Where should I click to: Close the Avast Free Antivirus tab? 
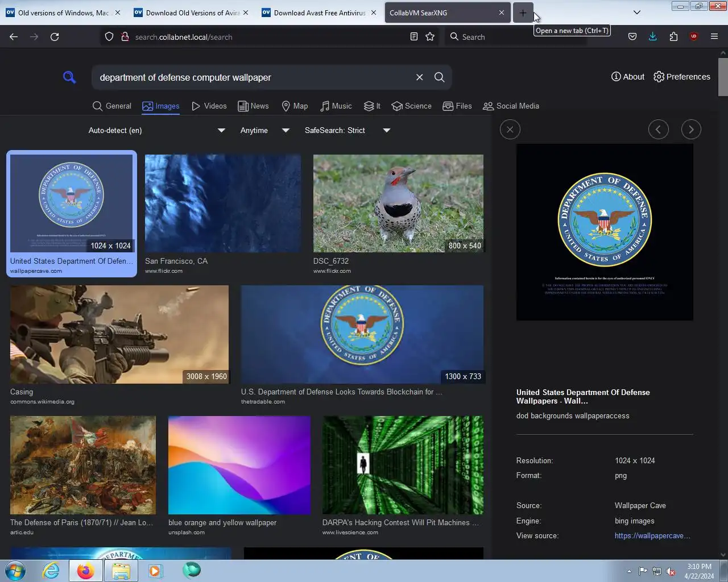[374, 13]
